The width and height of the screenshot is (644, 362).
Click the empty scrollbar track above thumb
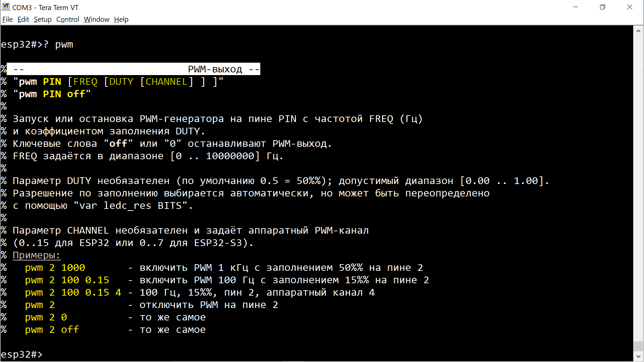tap(638, 188)
